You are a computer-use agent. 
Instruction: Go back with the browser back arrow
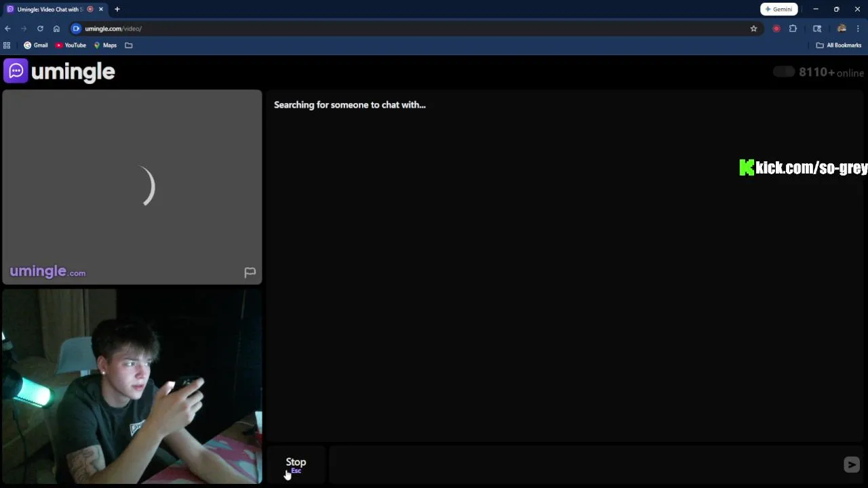point(7,28)
